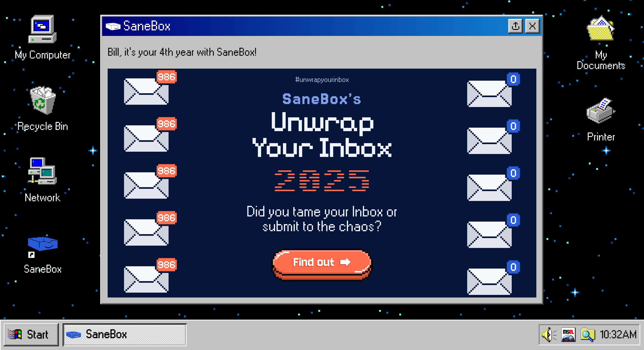Open the My Computer desktop icon
The image size is (644, 350).
point(42,29)
